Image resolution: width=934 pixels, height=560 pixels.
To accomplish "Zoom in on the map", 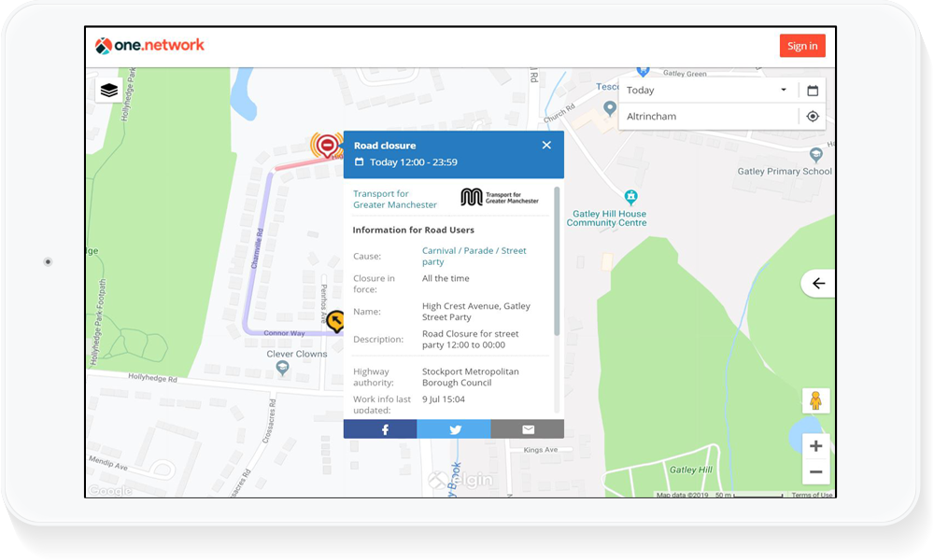I will (x=815, y=446).
